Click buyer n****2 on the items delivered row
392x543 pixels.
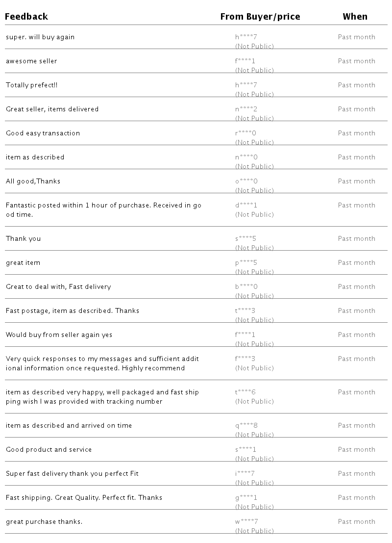coord(246,109)
